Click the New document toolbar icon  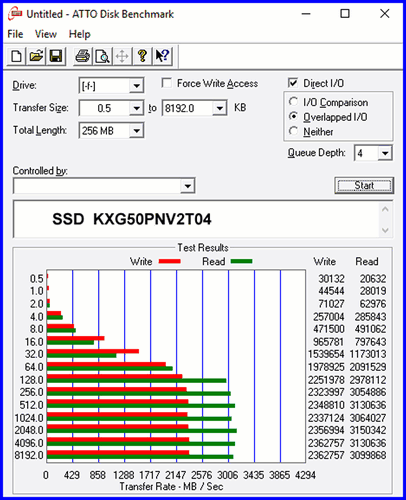(16, 56)
